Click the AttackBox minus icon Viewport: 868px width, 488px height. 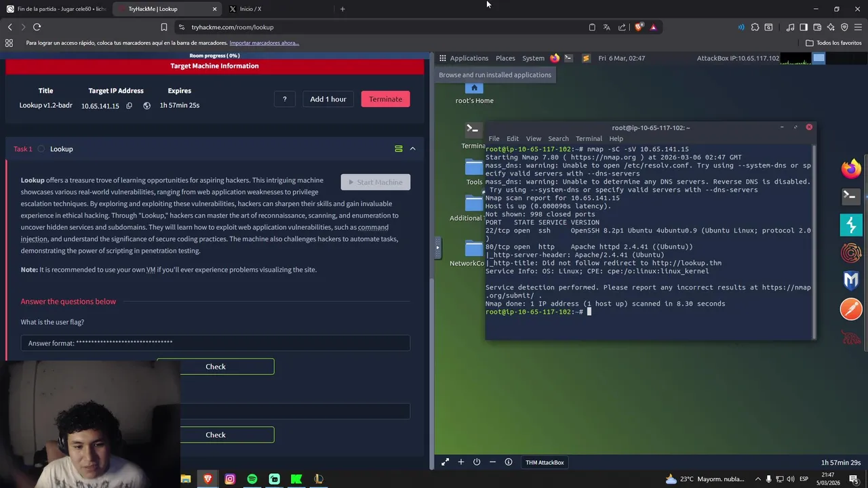point(492,462)
